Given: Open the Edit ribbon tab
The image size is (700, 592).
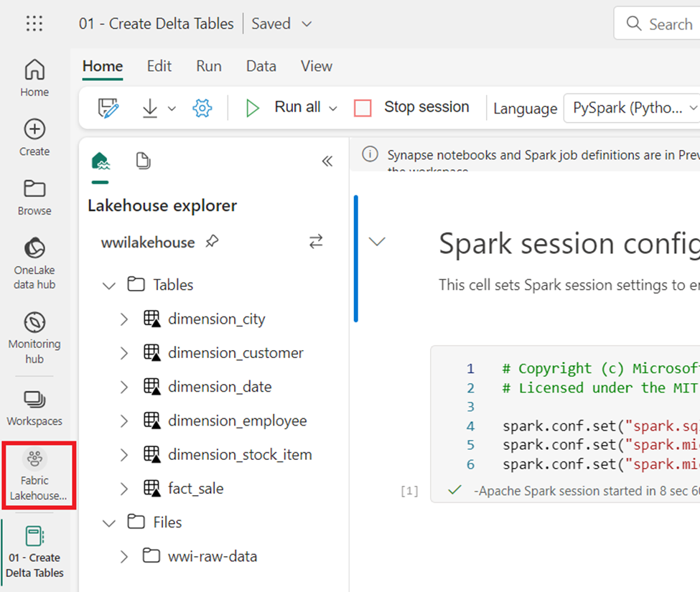Looking at the screenshot, I should tap(159, 67).
